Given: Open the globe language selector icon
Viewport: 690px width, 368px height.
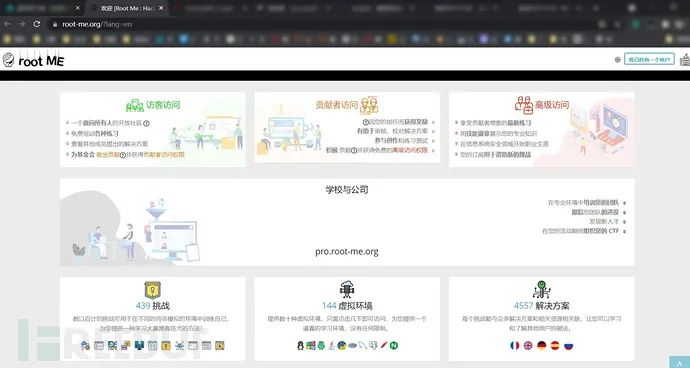Looking at the screenshot, I should coord(617,59).
